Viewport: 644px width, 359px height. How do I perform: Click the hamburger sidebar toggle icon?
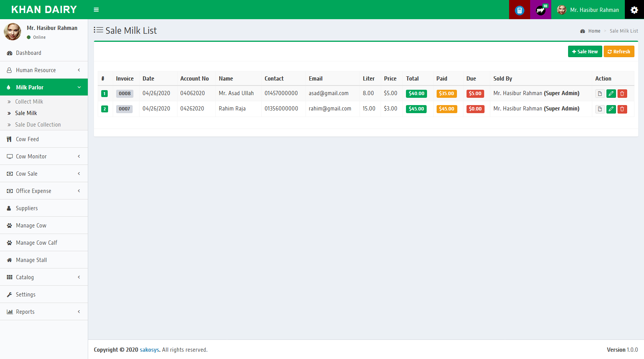pyautogui.click(x=96, y=10)
